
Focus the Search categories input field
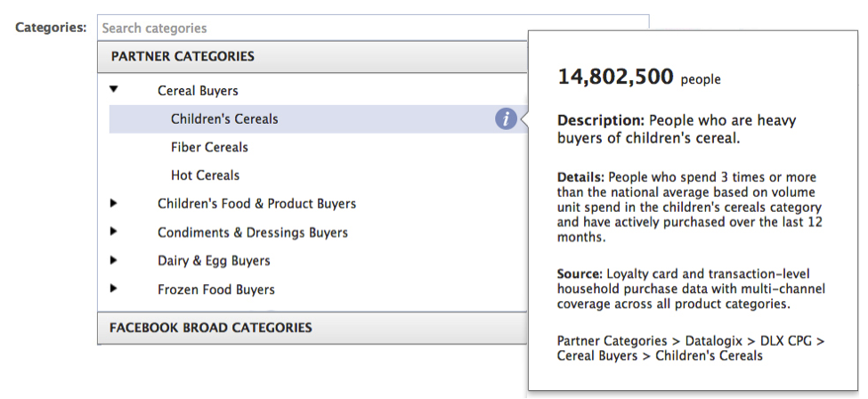(372, 28)
